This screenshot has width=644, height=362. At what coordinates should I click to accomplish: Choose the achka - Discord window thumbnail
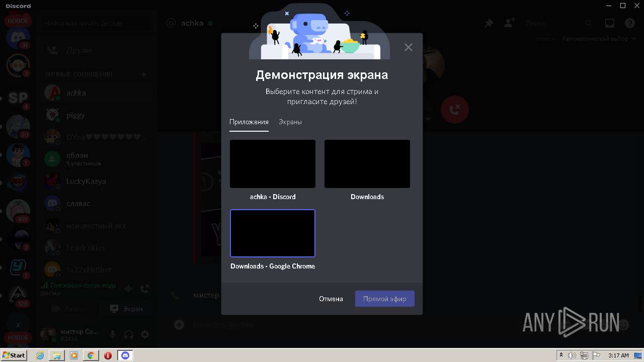273,164
